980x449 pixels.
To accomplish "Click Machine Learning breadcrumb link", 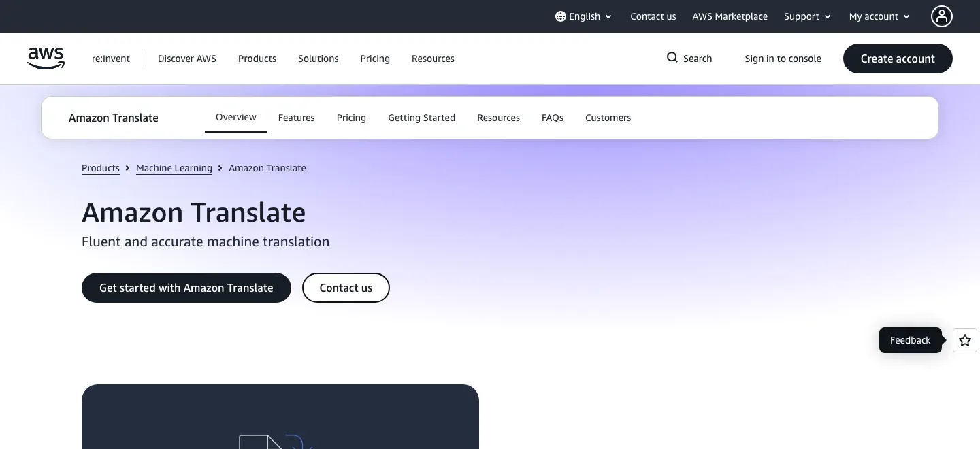I will (174, 168).
